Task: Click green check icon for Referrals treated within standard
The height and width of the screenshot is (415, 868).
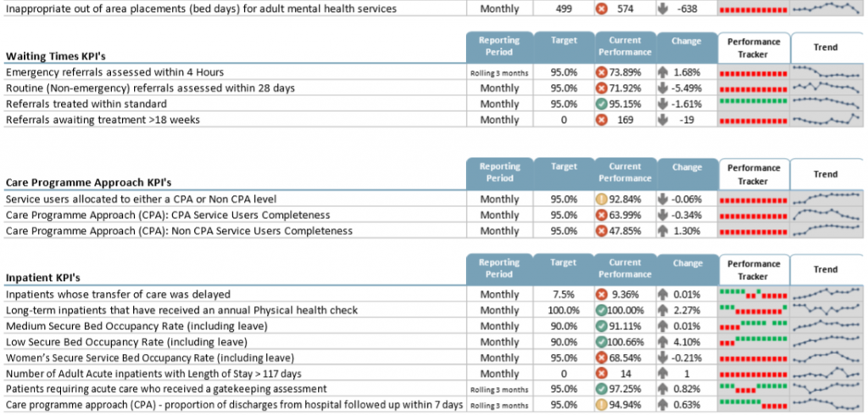Action: pyautogui.click(x=602, y=104)
